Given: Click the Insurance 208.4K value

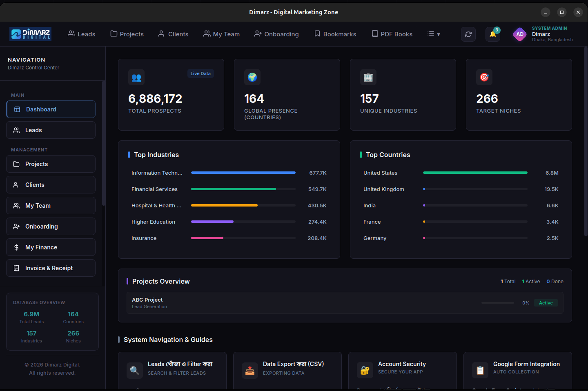Looking at the screenshot, I should tap(317, 238).
